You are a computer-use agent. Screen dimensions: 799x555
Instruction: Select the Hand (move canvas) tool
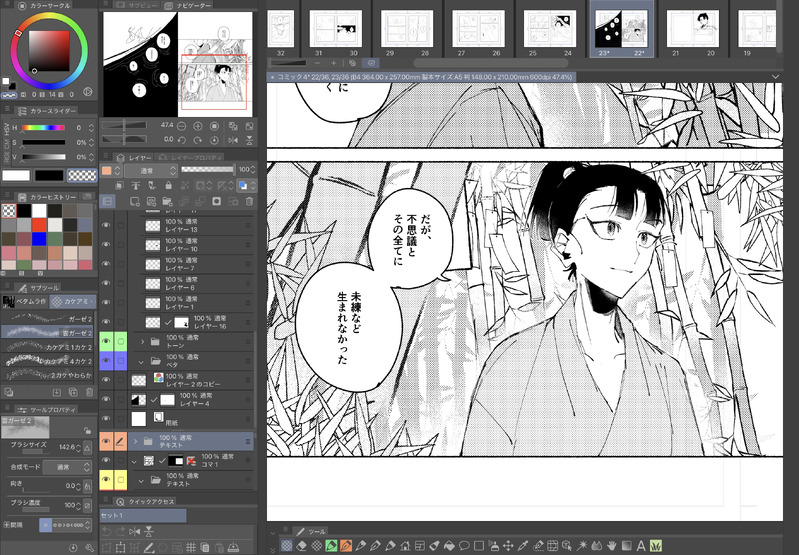coord(611,546)
